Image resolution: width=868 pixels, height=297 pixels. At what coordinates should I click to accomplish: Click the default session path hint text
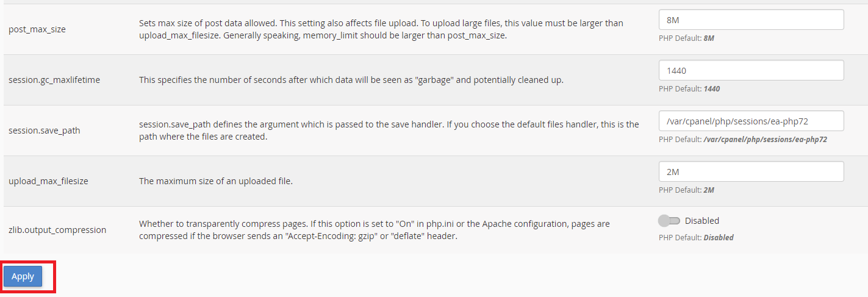click(x=742, y=139)
